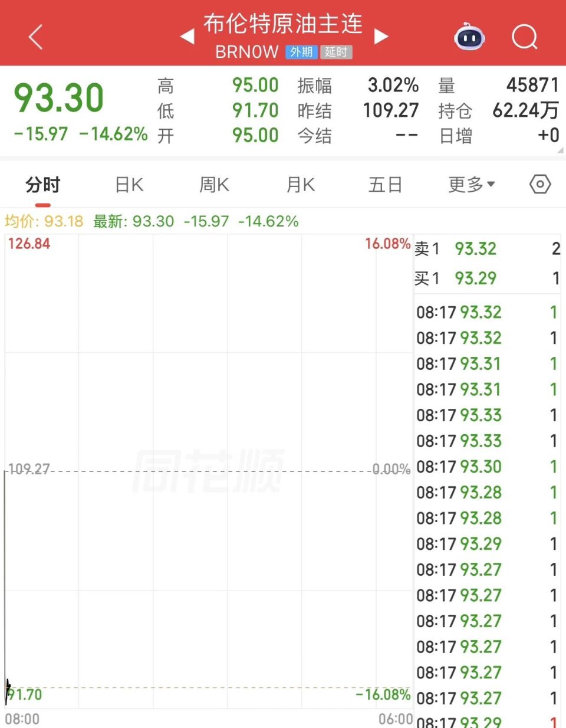Open the AI assistant robot icon

pos(469,37)
